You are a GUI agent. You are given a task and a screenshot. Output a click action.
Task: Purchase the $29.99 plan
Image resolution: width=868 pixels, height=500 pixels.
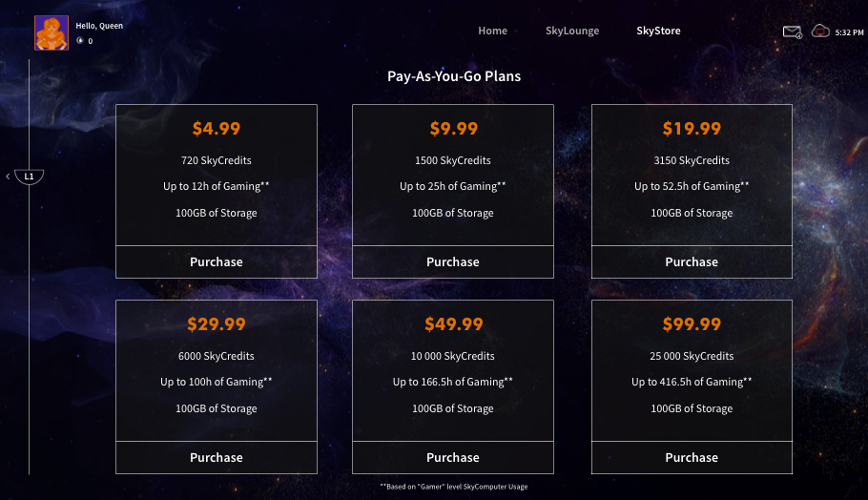[x=217, y=457]
